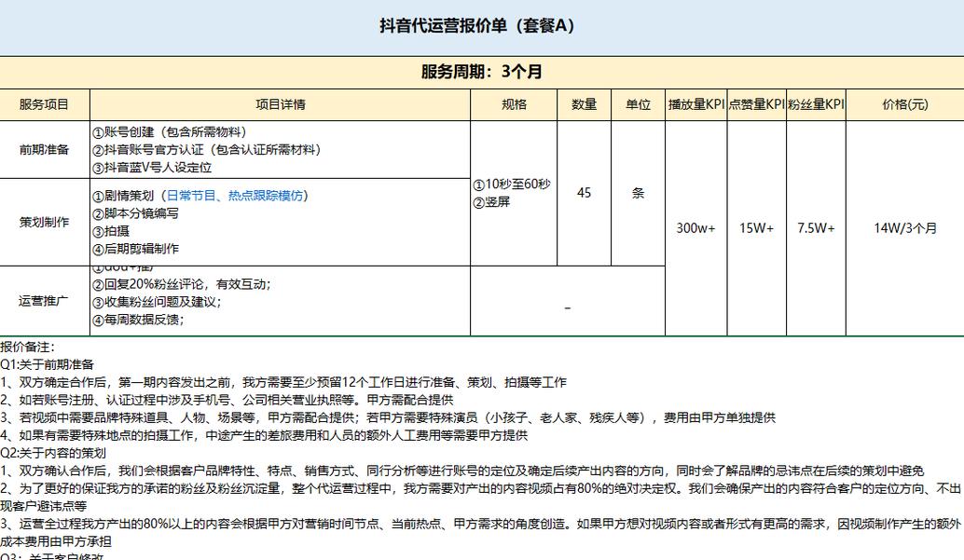The height and width of the screenshot is (560, 964).
Task: Select the 项目详情 header cell
Action: click(281, 104)
